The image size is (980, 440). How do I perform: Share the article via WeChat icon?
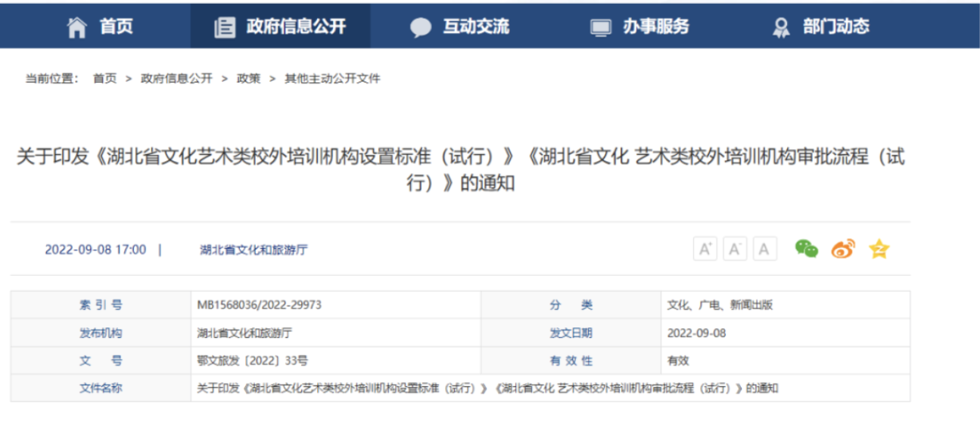click(807, 249)
